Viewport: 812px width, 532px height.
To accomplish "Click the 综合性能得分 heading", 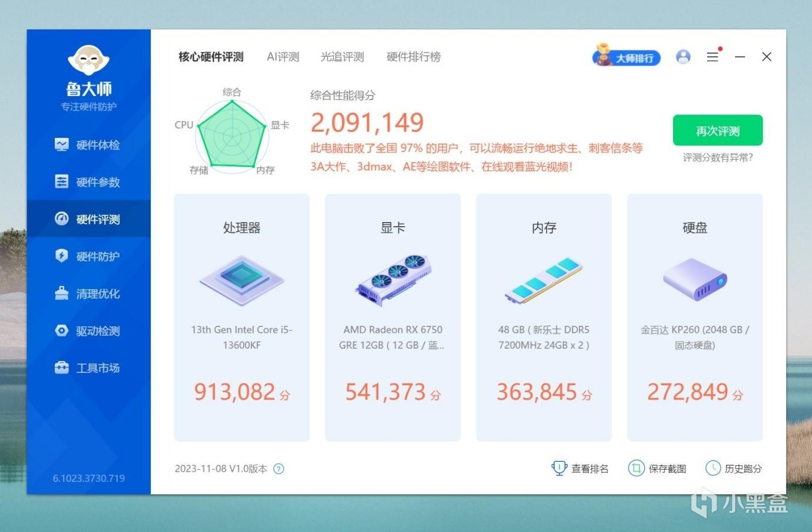I will tap(343, 95).
